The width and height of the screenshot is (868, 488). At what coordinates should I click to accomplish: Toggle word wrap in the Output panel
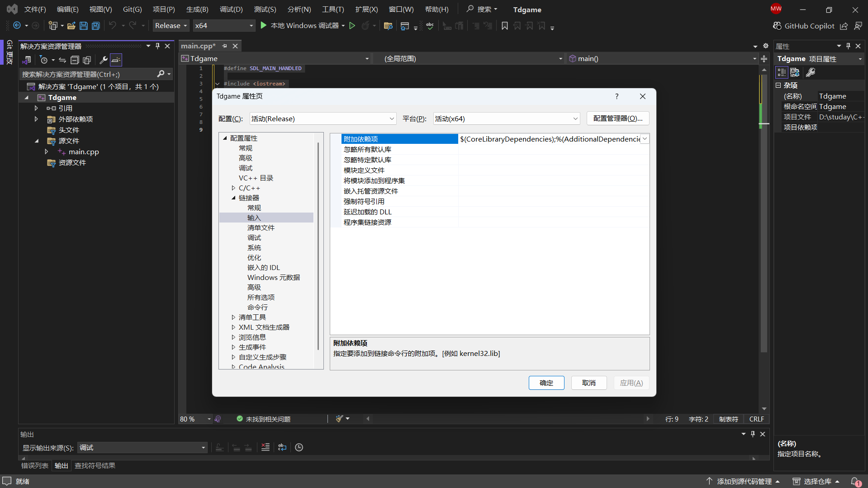282,447
